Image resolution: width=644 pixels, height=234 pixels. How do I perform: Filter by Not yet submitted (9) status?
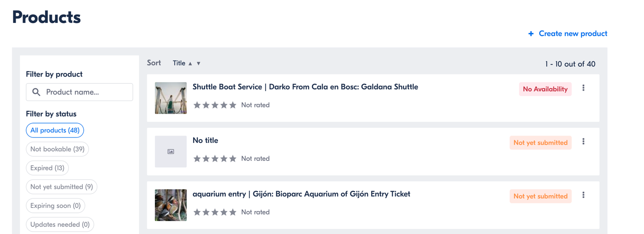tap(62, 187)
